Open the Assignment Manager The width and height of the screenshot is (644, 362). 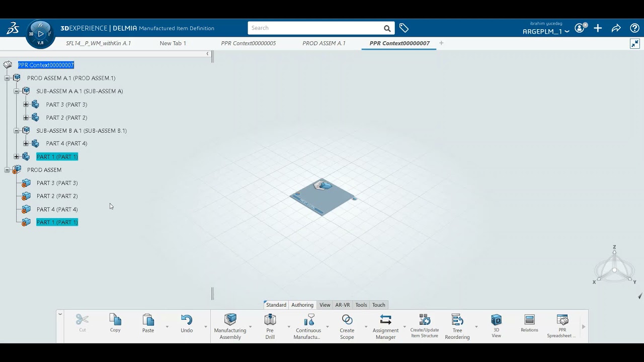click(385, 326)
